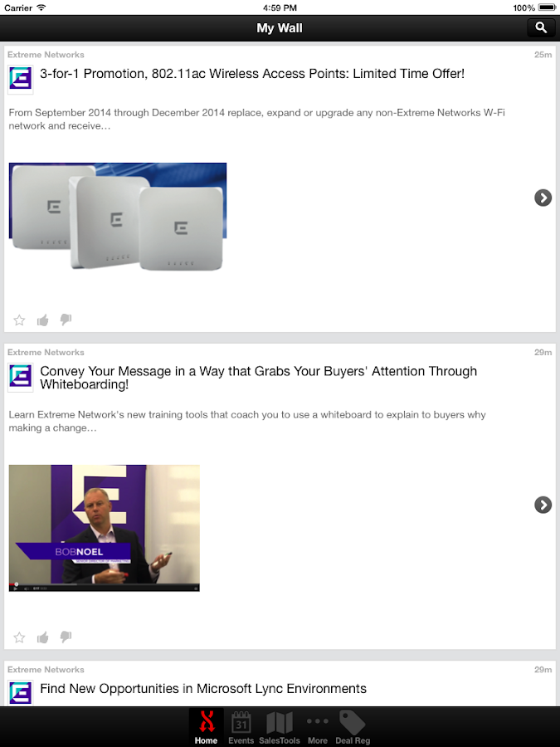Open the Deal Reg tag tab

click(x=353, y=727)
